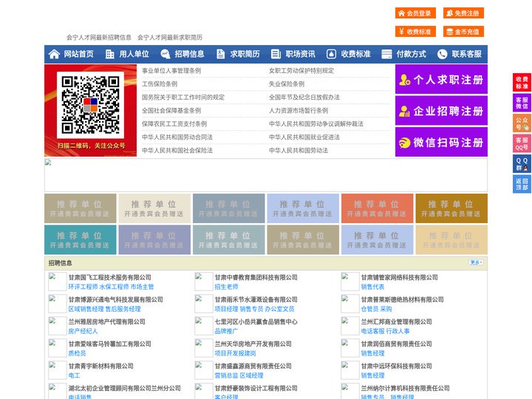
Task: Click the 返回顶部 side button
Action: click(x=522, y=184)
